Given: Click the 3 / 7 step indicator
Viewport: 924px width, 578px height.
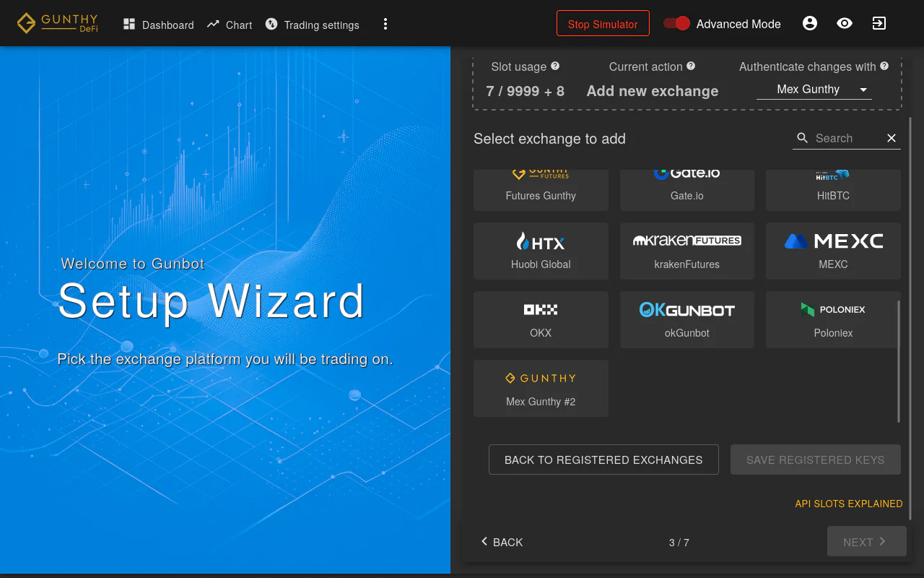Looking at the screenshot, I should (x=679, y=542).
